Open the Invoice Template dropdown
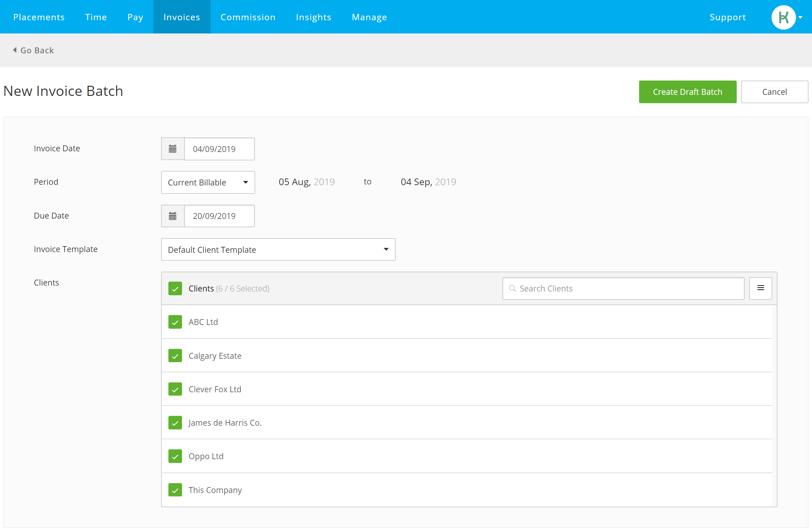 pos(278,250)
